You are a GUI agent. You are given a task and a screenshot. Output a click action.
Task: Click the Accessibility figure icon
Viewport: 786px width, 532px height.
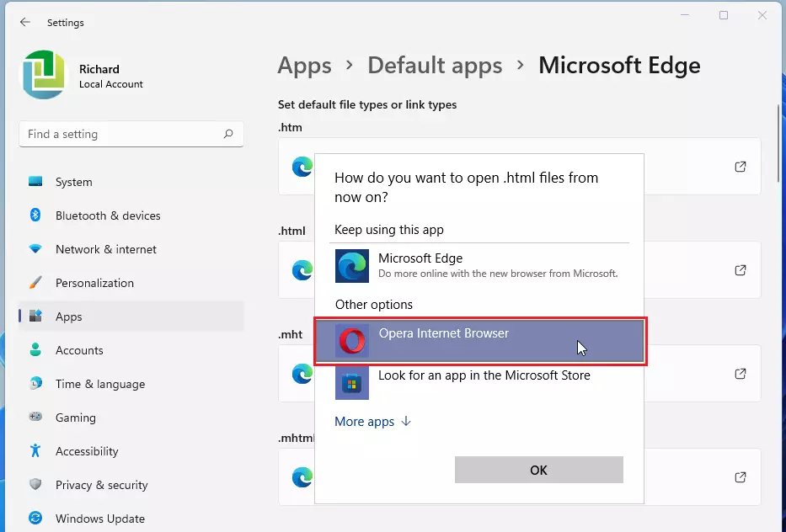pyautogui.click(x=35, y=451)
